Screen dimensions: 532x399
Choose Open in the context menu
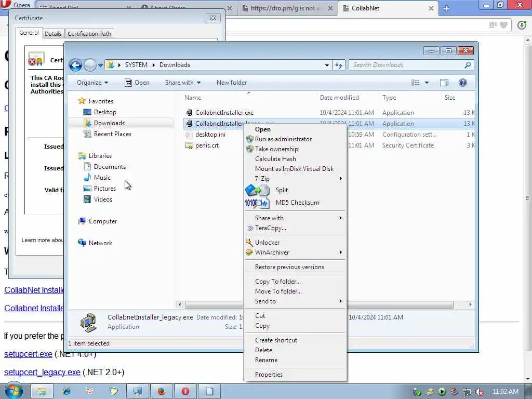(x=295, y=129)
